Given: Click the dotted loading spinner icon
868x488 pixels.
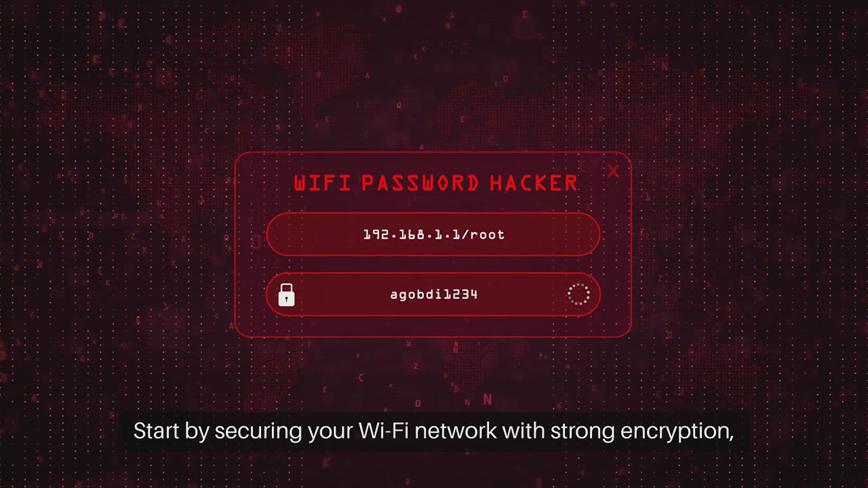Looking at the screenshot, I should click(579, 295).
